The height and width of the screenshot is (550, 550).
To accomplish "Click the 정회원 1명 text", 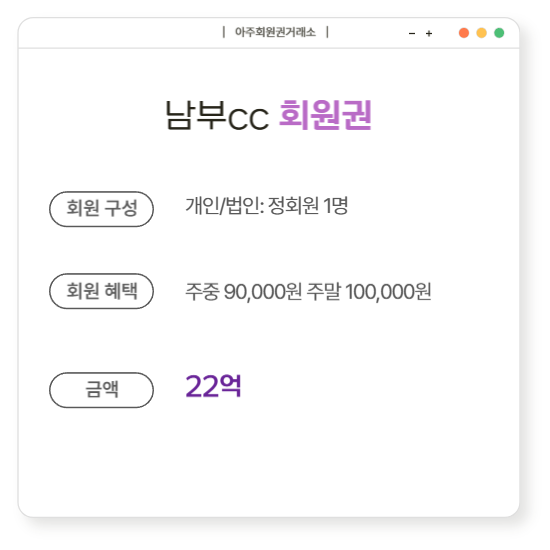I will point(308,206).
